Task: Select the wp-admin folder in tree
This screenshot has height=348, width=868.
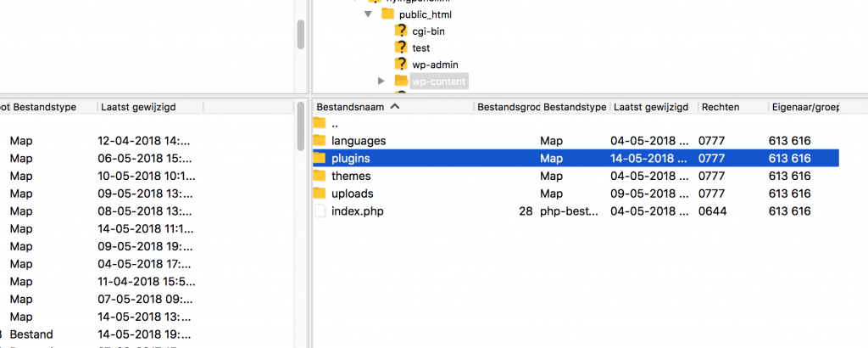Action: (x=435, y=65)
